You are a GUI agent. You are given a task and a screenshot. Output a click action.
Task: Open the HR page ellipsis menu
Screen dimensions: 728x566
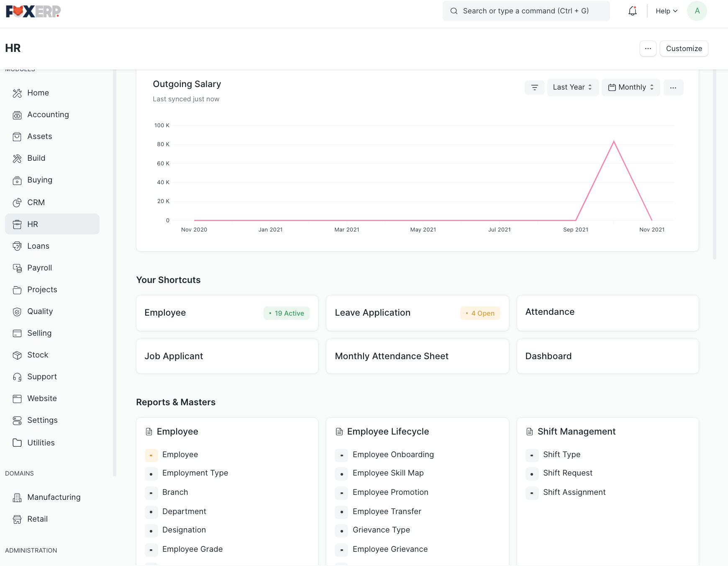pyautogui.click(x=648, y=49)
